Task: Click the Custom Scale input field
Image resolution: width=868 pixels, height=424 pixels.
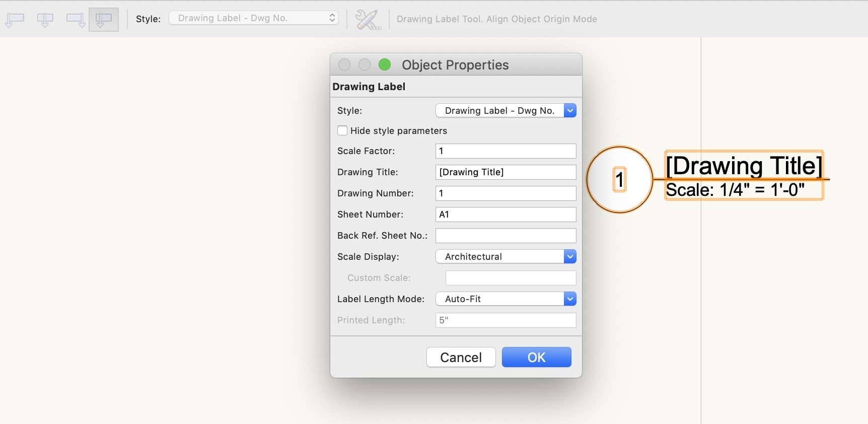Action: 511,278
